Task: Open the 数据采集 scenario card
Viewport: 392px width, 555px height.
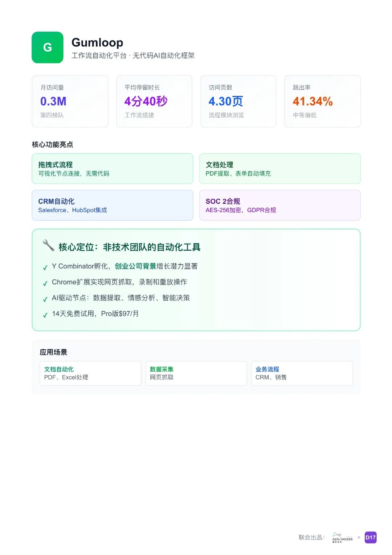Action: point(196,373)
